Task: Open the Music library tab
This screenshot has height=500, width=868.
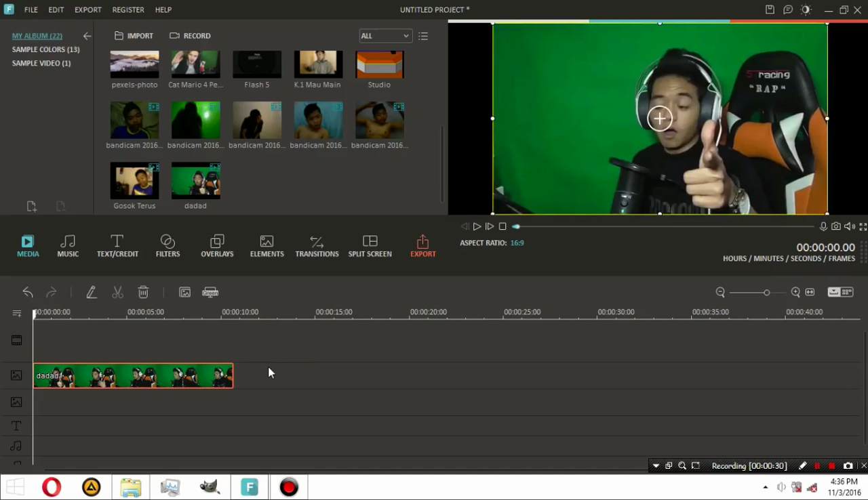Action: (x=68, y=246)
